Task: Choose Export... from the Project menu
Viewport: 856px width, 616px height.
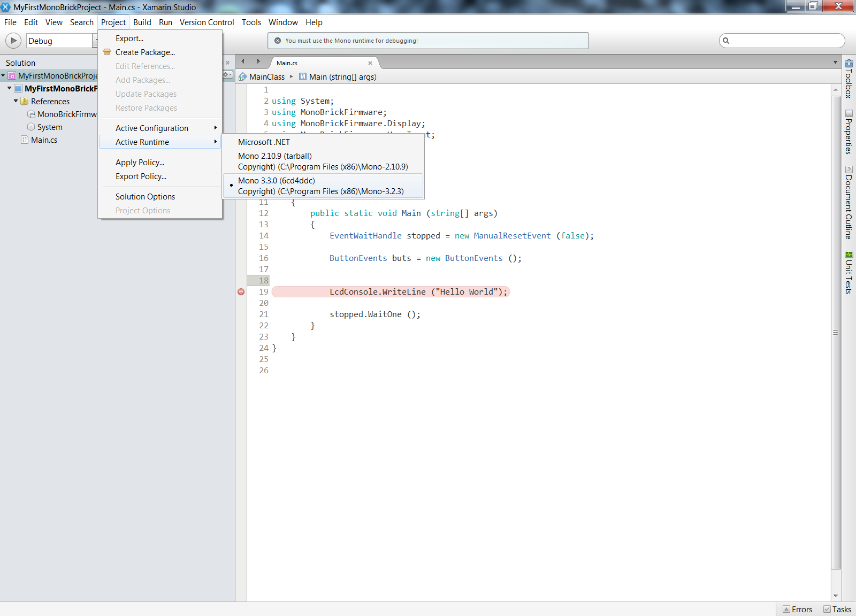Action: pos(160,38)
